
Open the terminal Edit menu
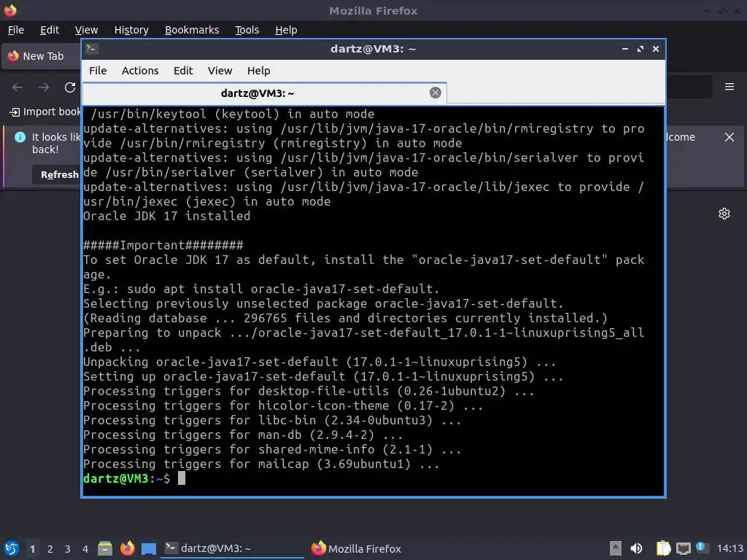click(x=183, y=71)
